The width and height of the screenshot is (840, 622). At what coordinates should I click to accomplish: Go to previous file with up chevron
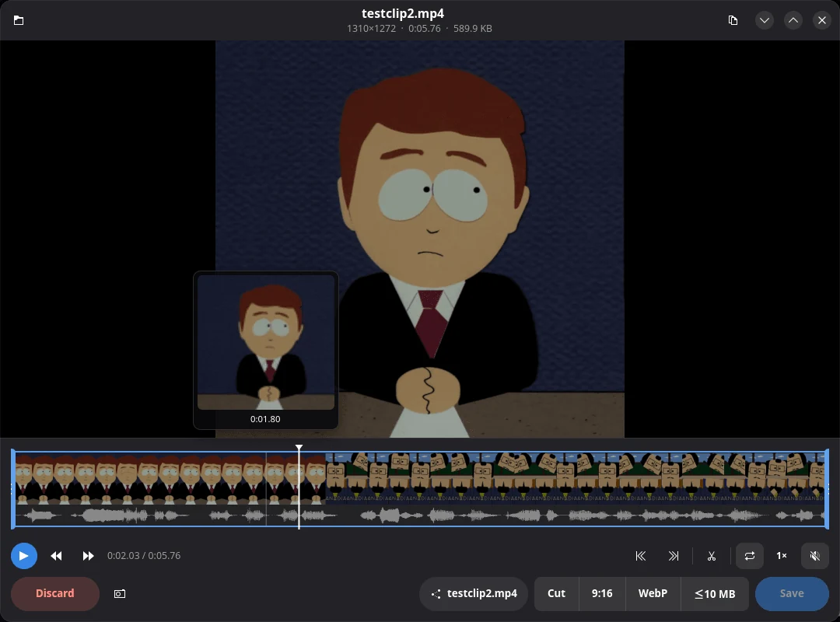pyautogui.click(x=793, y=20)
